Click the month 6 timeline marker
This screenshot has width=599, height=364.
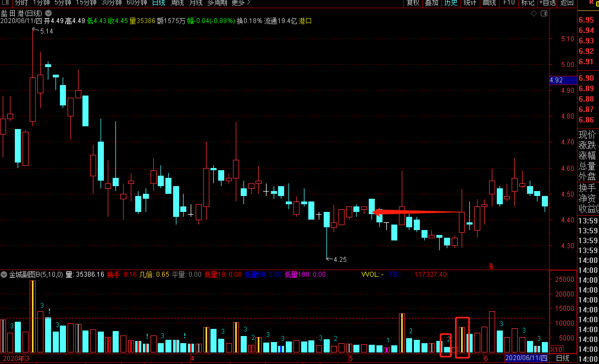coord(486,359)
